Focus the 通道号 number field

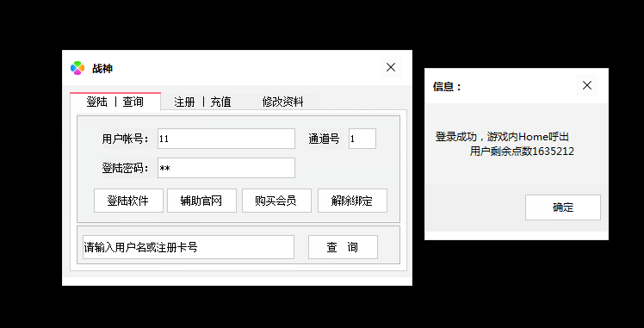362,139
